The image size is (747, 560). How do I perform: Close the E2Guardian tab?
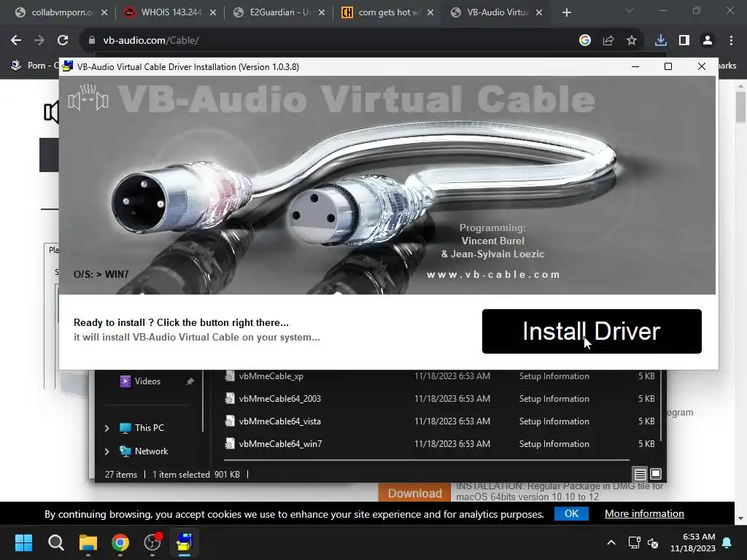point(322,13)
